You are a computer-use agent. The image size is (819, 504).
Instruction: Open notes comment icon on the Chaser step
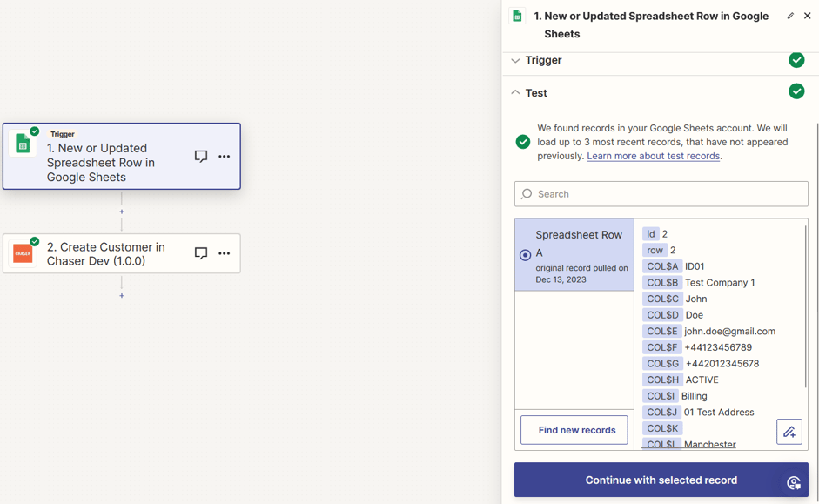(200, 253)
